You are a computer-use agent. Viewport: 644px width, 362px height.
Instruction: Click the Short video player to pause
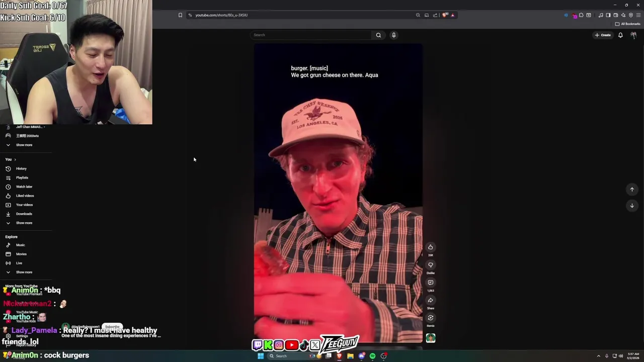click(x=338, y=193)
